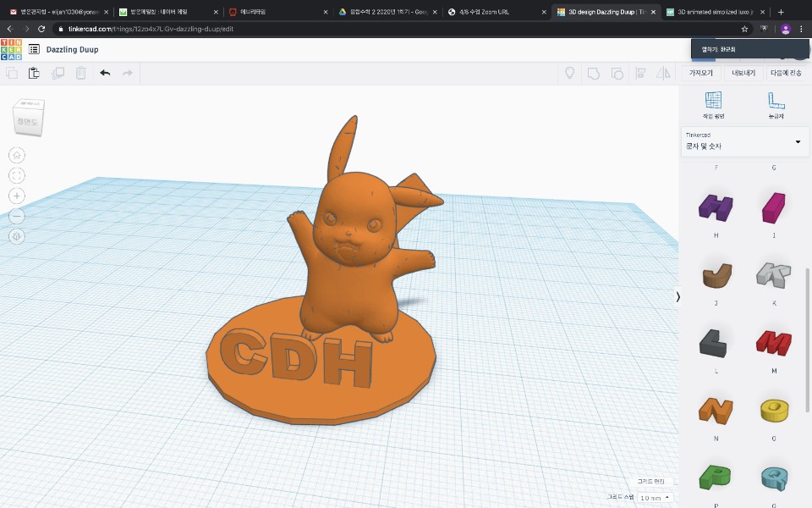This screenshot has height=508, width=812.
Task: Collapse the shapes panel with the chevron
Action: [678, 297]
